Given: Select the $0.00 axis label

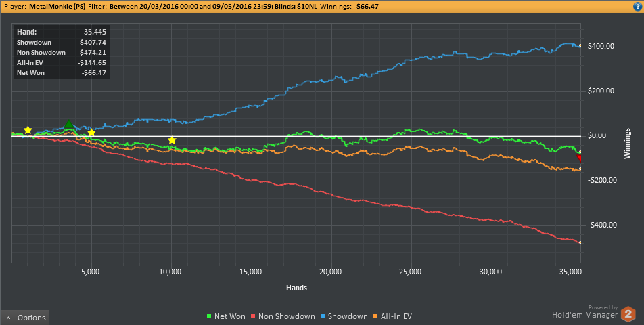Looking at the screenshot, I should (x=597, y=136).
